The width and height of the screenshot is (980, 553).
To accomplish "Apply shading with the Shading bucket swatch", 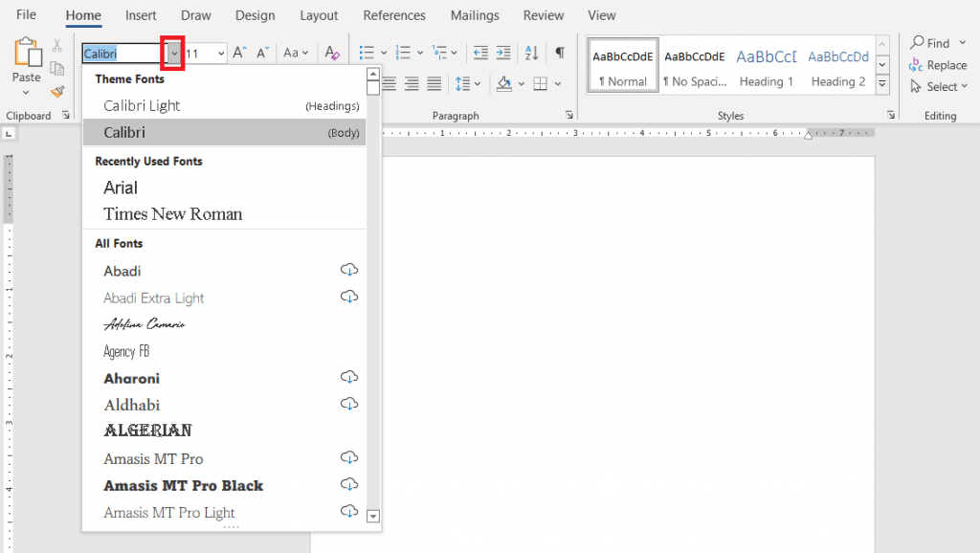I will [506, 84].
